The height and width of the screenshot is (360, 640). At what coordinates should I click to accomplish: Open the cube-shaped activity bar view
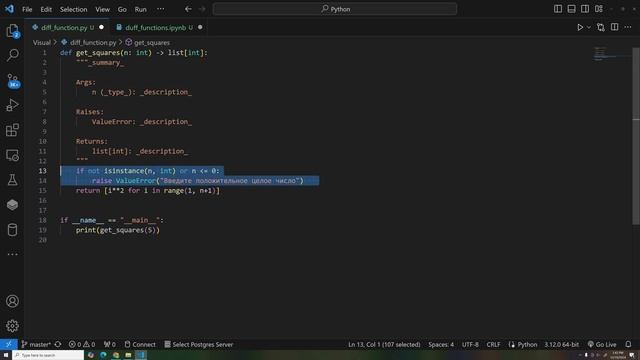12,205
